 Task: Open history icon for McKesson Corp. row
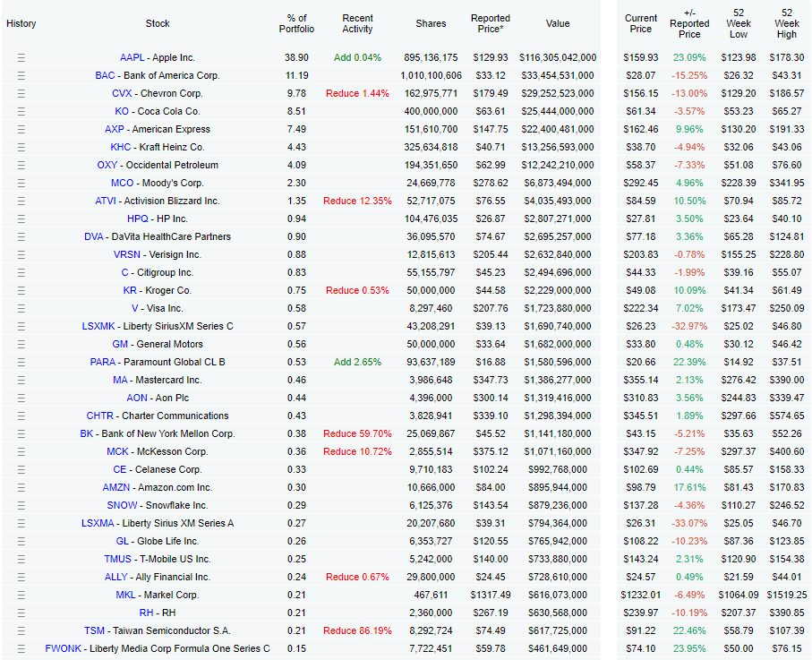(x=21, y=451)
